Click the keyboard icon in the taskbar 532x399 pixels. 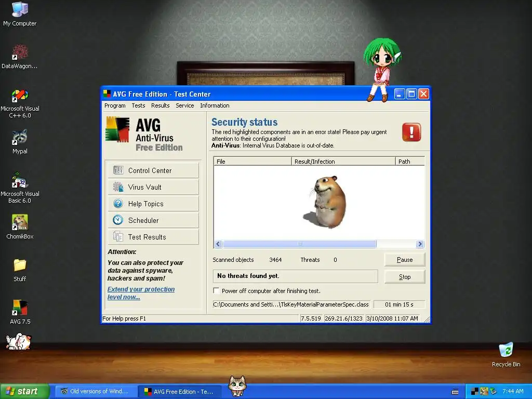455,392
